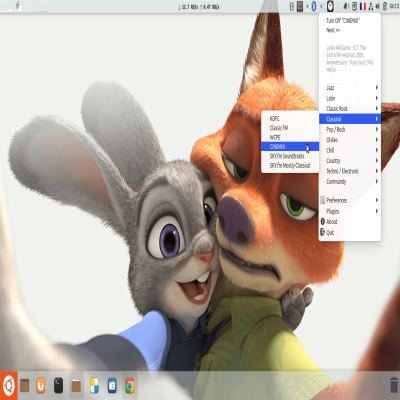
Task: Click the small x icon in the panel
Action: 307,6
